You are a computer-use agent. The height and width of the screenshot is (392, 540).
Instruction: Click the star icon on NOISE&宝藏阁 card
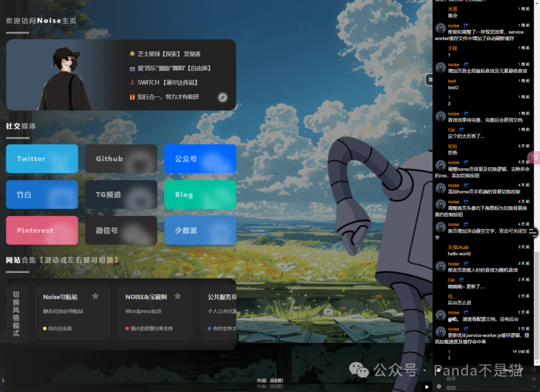(x=177, y=296)
